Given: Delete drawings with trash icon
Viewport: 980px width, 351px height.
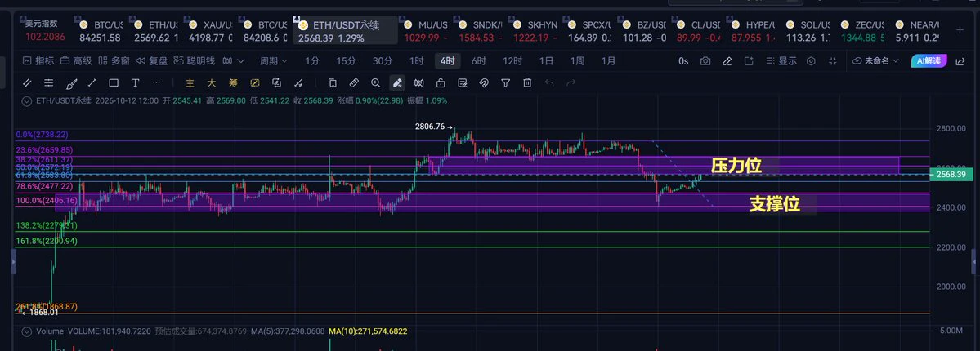Looking at the screenshot, I should click(527, 82).
